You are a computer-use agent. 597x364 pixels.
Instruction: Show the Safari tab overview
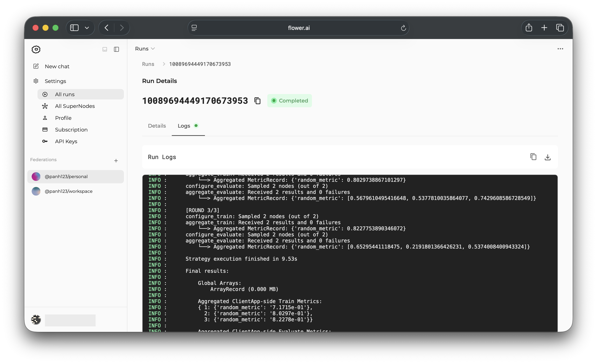[x=560, y=28]
